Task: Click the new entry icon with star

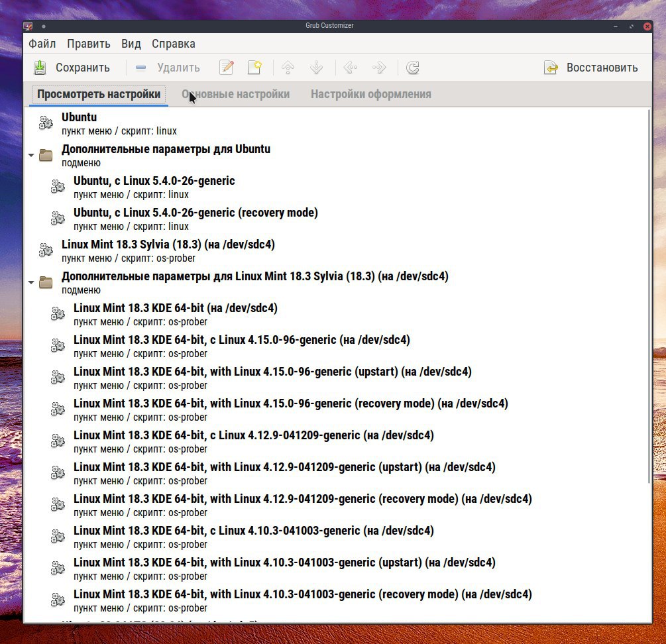Action: (x=254, y=68)
